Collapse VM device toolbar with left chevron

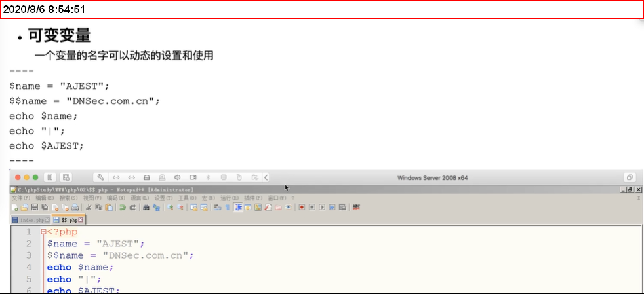pos(266,177)
